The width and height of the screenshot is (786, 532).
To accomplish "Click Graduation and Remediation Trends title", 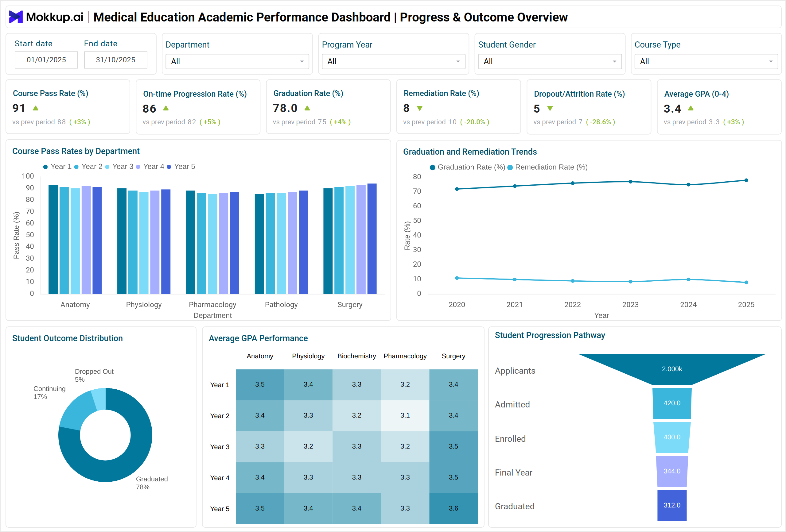I will pos(470,152).
